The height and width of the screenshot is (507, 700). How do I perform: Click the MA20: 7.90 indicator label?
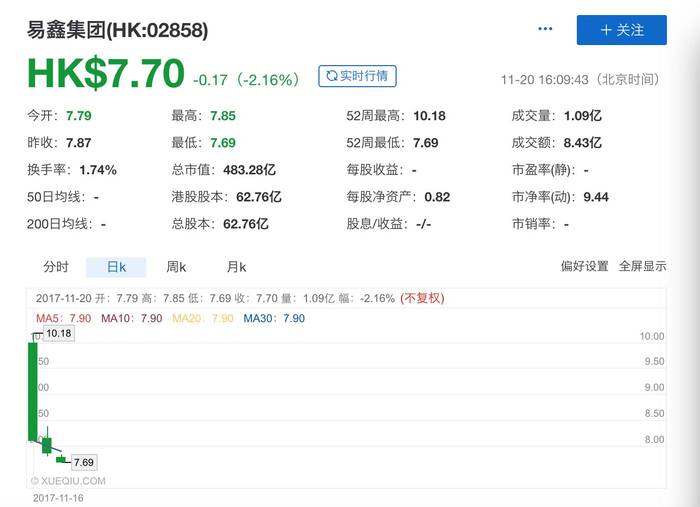click(203, 318)
